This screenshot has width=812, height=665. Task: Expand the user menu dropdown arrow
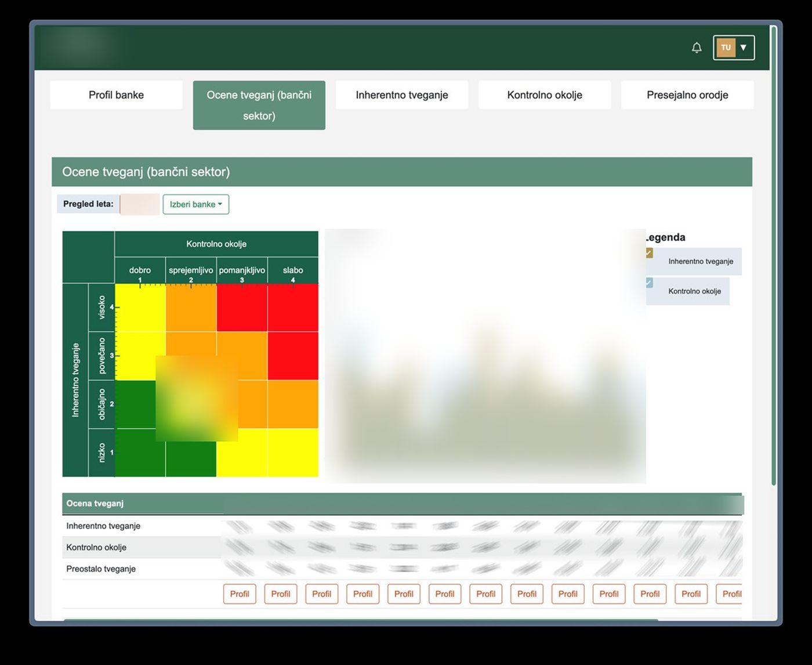click(744, 48)
